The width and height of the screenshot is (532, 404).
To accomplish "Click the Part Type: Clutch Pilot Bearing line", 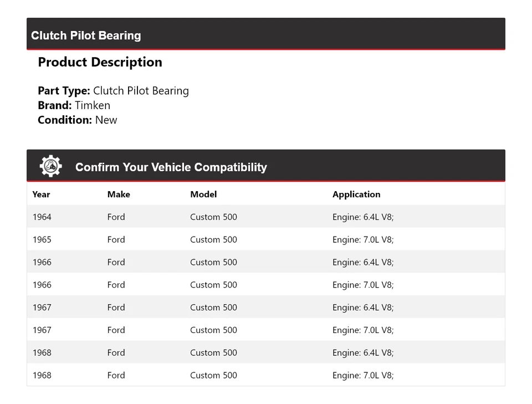I will pos(113,91).
